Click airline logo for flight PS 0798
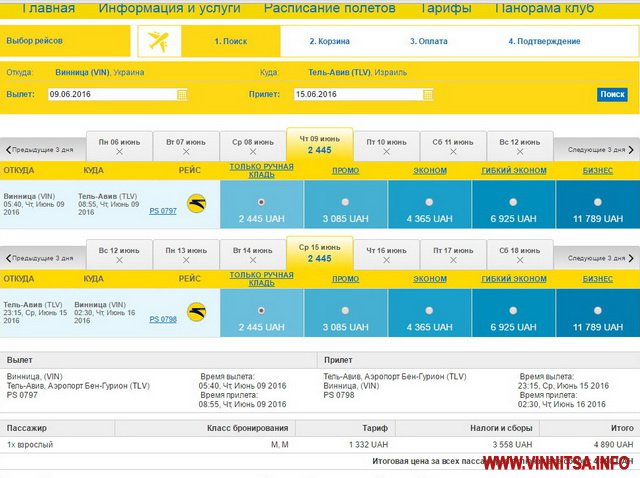This screenshot has width=640, height=478. tap(195, 312)
